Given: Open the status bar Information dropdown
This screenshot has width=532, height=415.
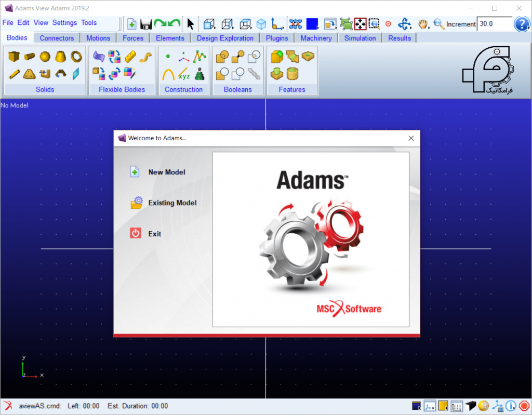Looking at the screenshot, I should [511, 406].
